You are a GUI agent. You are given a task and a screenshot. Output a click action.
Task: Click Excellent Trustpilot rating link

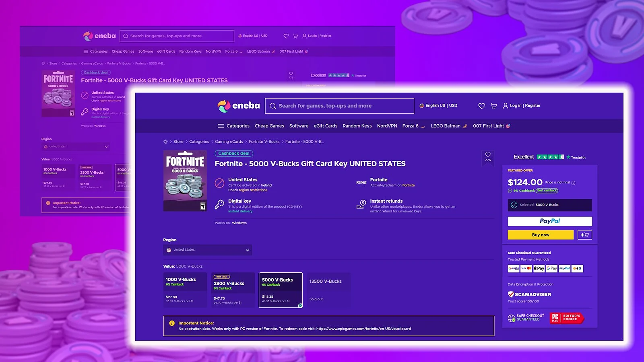coord(524,157)
